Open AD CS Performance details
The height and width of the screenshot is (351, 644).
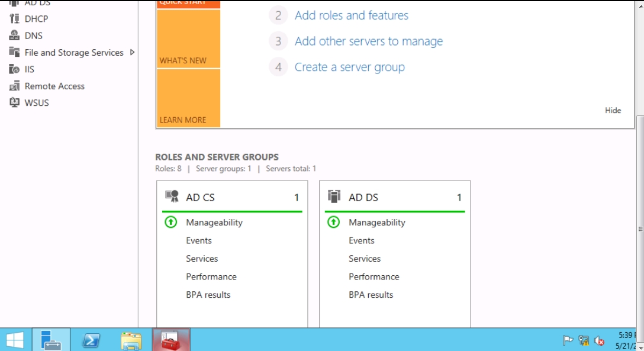211,276
